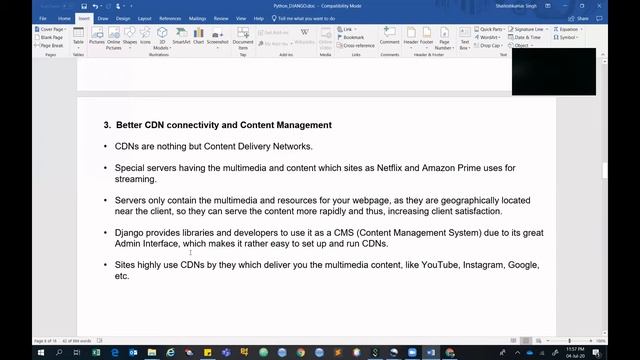Image resolution: width=640 pixels, height=360 pixels.
Task: Insert a Page Break
Action: coord(49,45)
